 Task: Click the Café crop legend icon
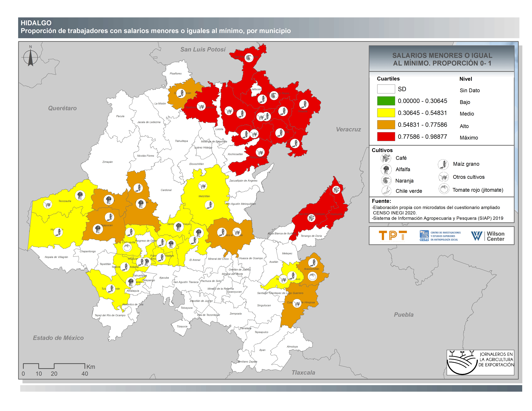coord(386,158)
